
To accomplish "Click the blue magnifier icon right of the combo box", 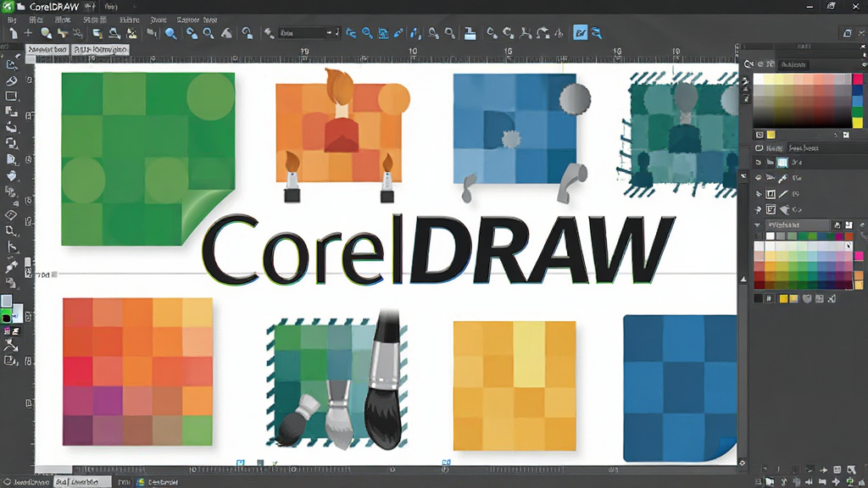I will [367, 33].
